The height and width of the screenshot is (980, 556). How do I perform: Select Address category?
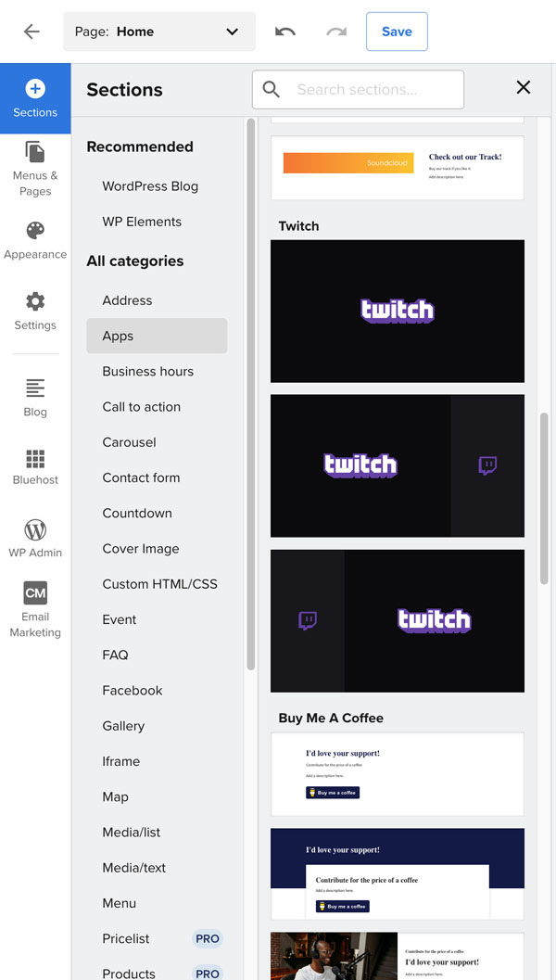point(128,300)
